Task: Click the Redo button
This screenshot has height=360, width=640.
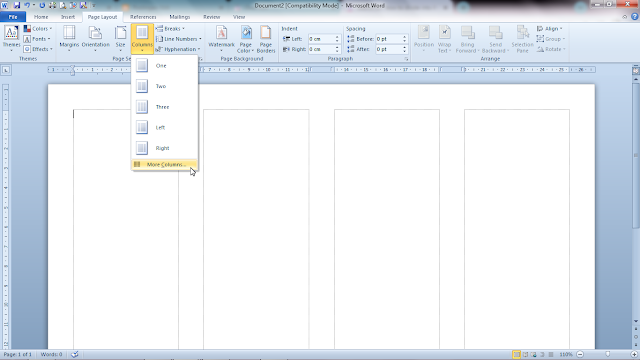Action: 42,5
